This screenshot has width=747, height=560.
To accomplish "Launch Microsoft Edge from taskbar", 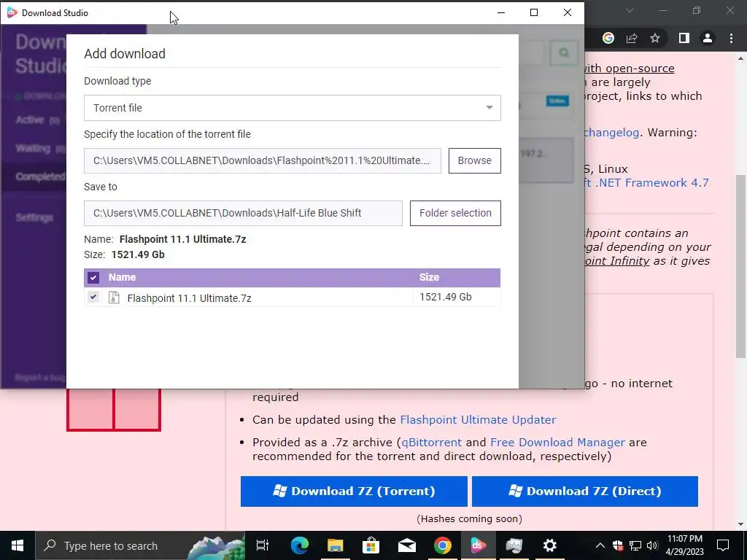I will (x=300, y=545).
